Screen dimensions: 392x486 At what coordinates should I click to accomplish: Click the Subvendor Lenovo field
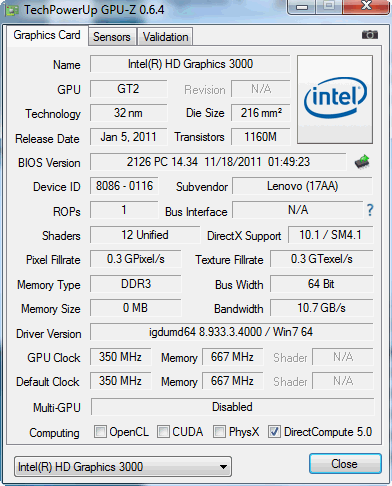point(302,186)
